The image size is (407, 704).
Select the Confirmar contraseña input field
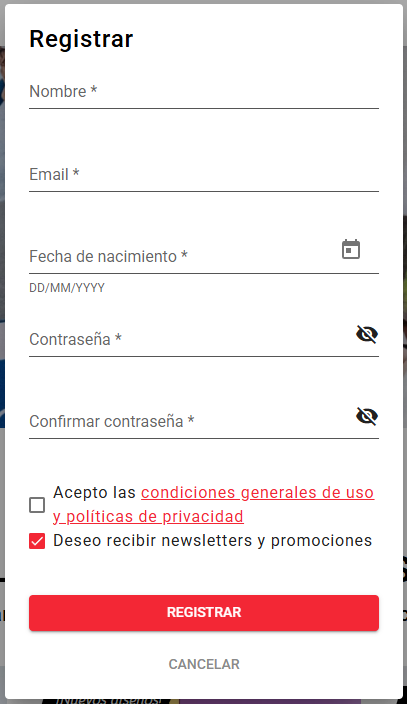(x=191, y=422)
